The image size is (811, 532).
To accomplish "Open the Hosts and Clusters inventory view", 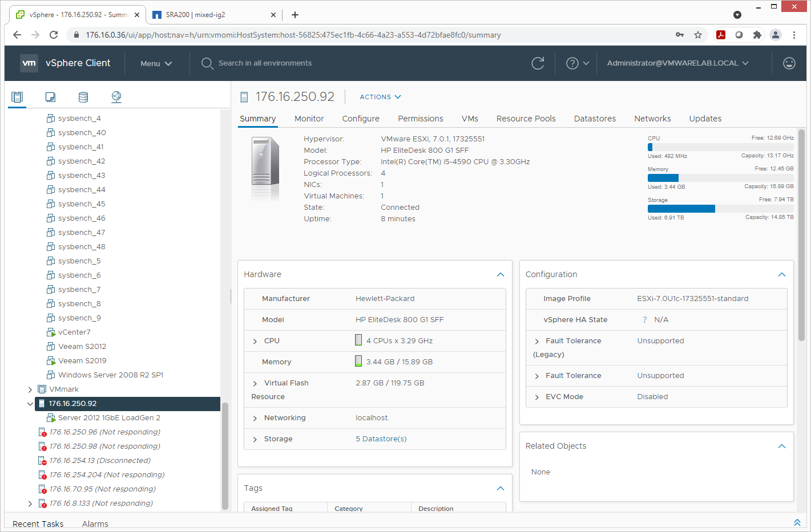I will pyautogui.click(x=17, y=97).
